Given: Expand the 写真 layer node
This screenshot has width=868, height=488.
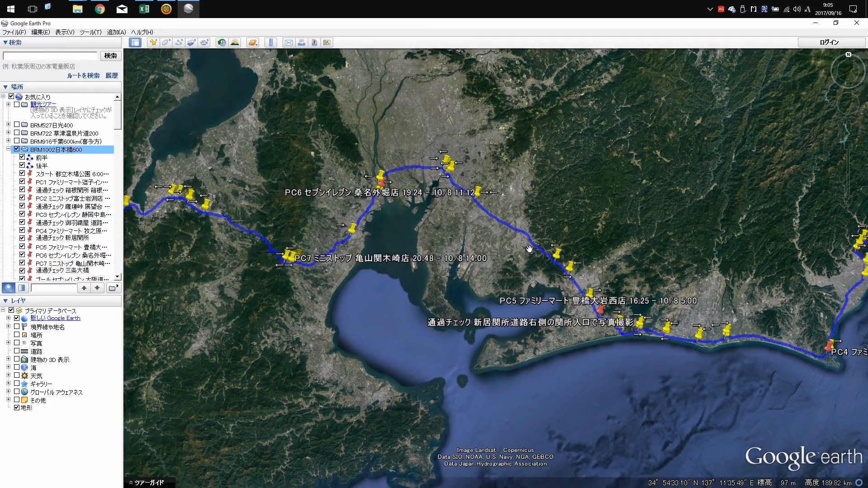Looking at the screenshot, I should click(x=8, y=343).
